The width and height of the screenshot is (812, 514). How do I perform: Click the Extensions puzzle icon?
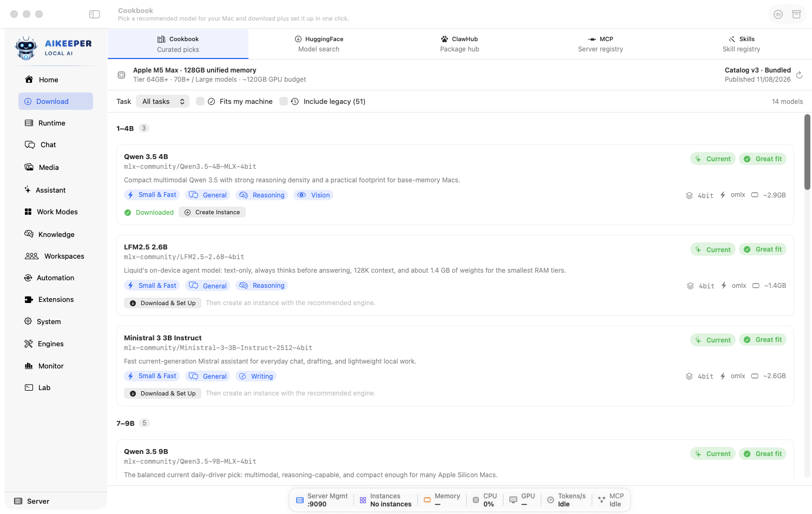click(x=29, y=299)
